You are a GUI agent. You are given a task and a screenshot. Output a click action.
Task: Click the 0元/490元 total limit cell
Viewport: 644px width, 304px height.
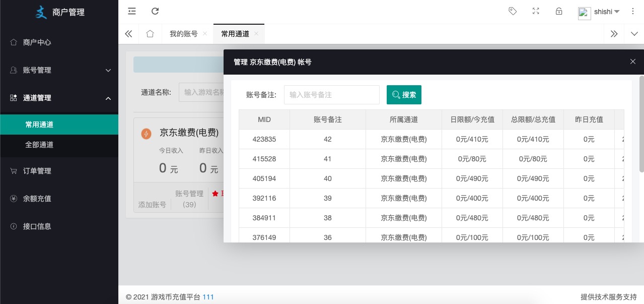(533, 178)
